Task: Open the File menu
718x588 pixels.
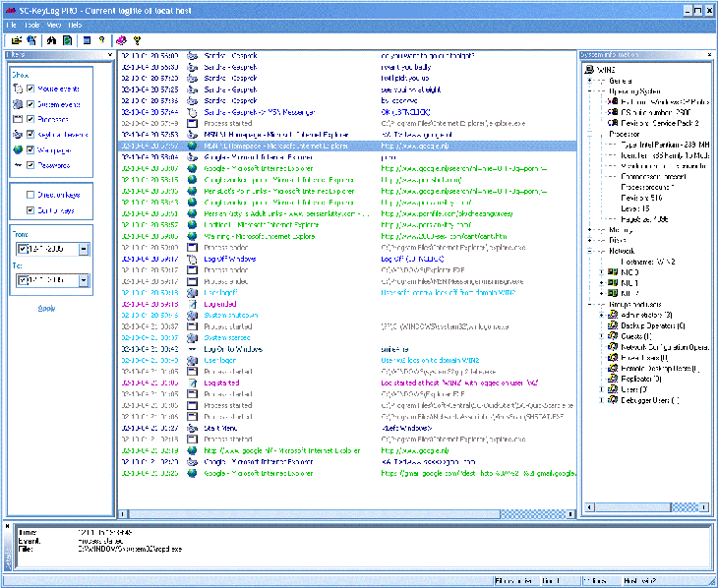Action: (12, 24)
